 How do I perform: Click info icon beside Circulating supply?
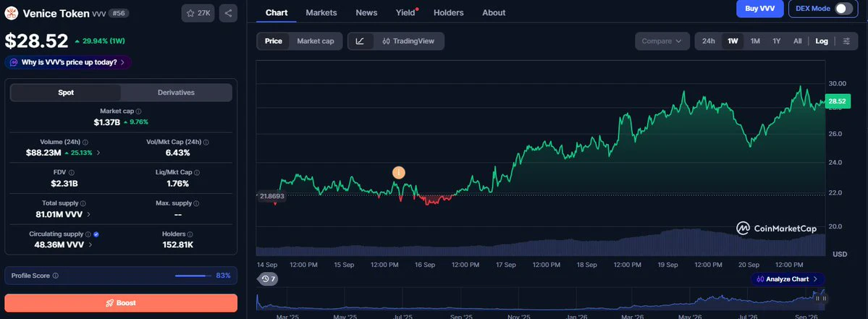[88, 234]
